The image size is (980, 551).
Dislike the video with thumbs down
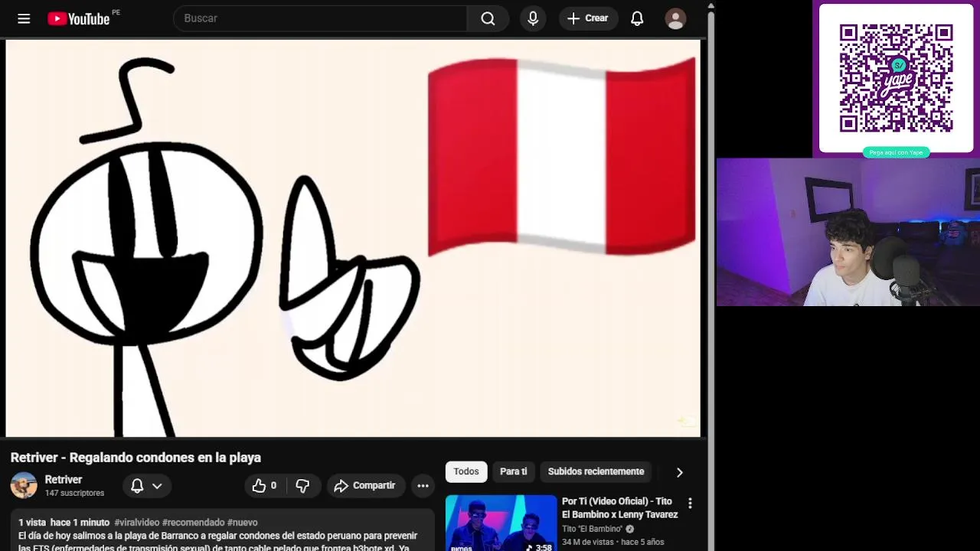pyautogui.click(x=303, y=486)
